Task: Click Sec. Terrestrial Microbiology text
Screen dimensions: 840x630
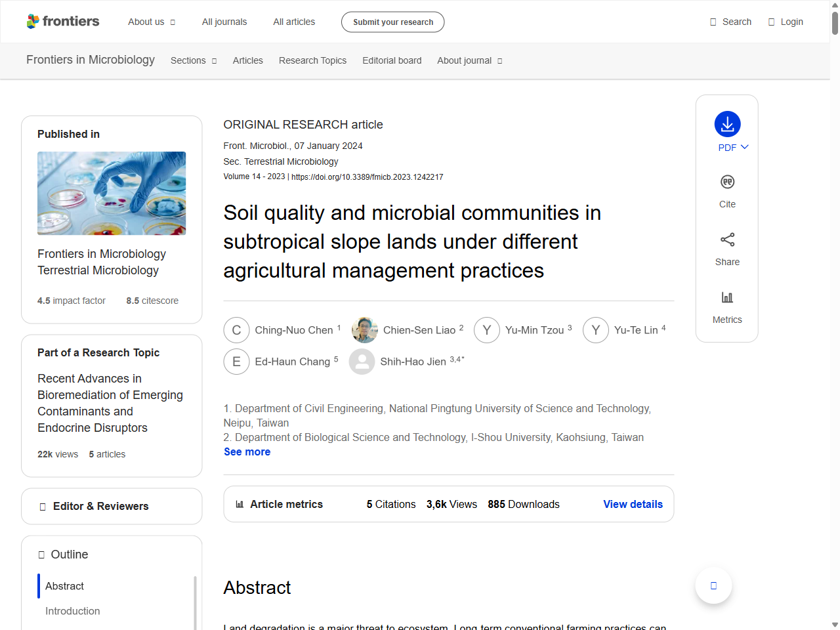Action: click(x=281, y=161)
